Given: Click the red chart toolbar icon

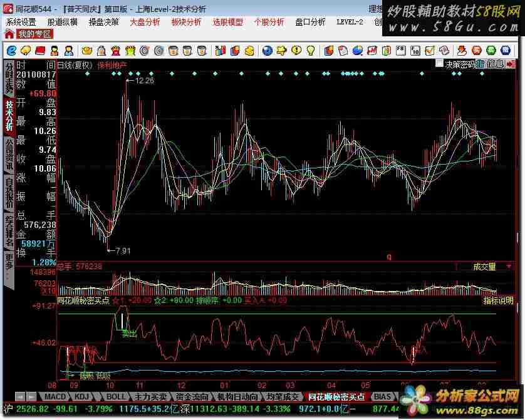Looking at the screenshot, I should click(372, 51).
